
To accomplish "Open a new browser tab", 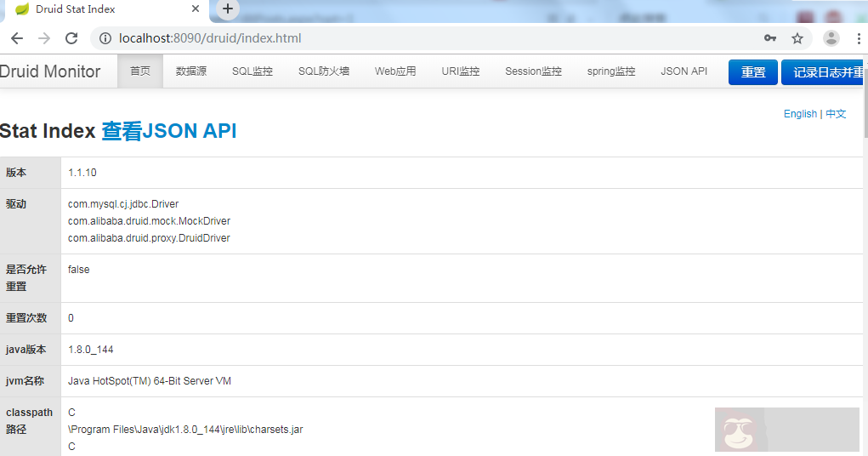I will (228, 9).
